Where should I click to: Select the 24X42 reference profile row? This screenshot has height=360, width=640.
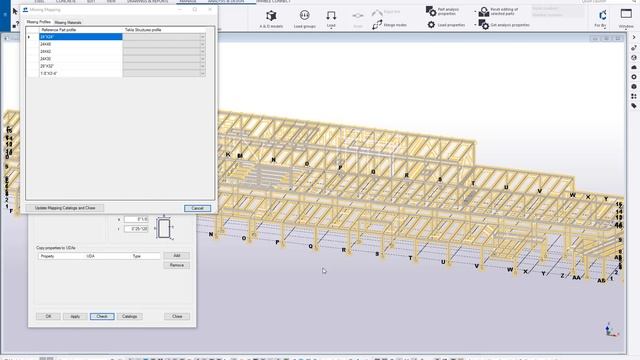pyautogui.click(x=81, y=51)
